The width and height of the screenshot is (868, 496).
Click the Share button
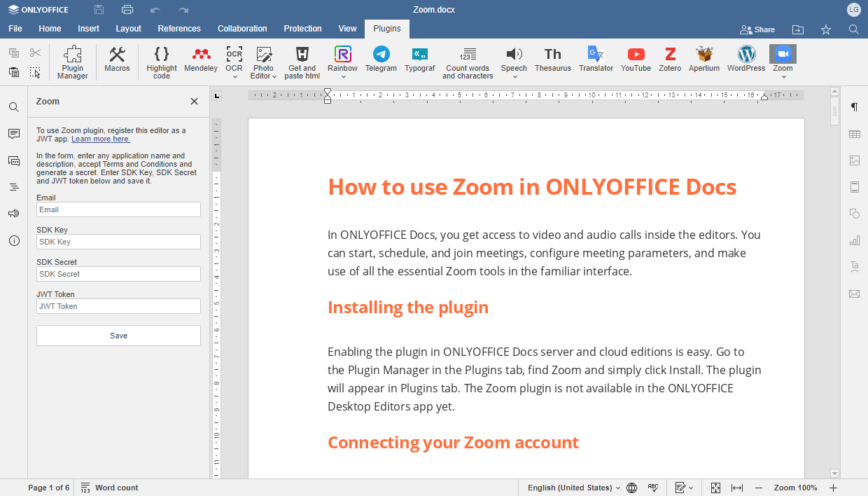tap(757, 29)
